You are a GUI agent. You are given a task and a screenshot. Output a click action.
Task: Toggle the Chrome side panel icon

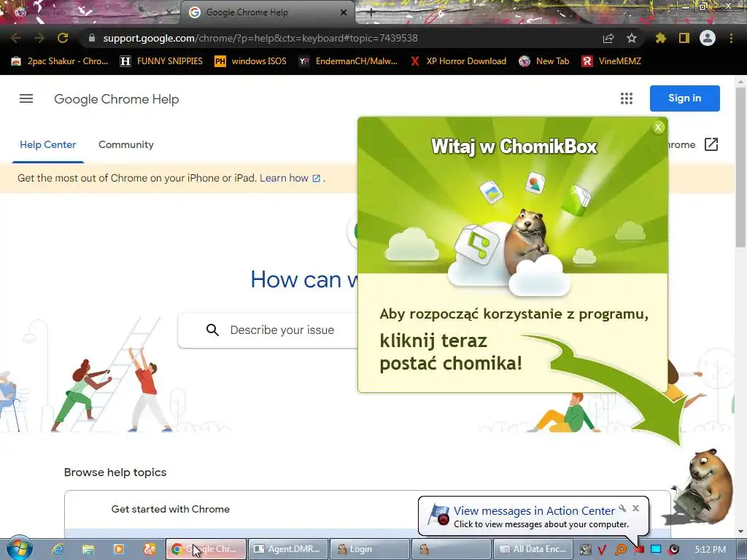coord(684,38)
